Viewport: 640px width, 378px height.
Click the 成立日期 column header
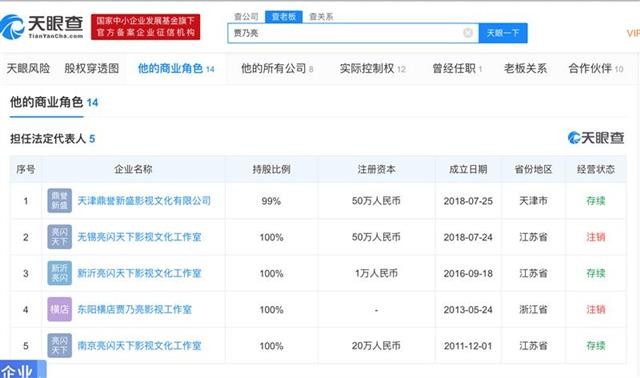coord(468,169)
